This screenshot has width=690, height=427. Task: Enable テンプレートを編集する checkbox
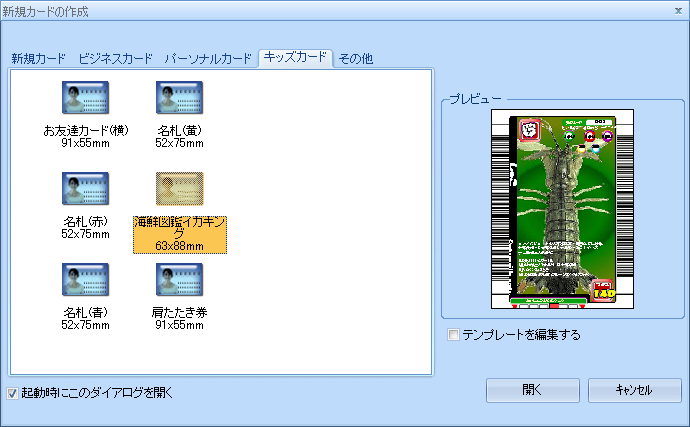click(453, 335)
